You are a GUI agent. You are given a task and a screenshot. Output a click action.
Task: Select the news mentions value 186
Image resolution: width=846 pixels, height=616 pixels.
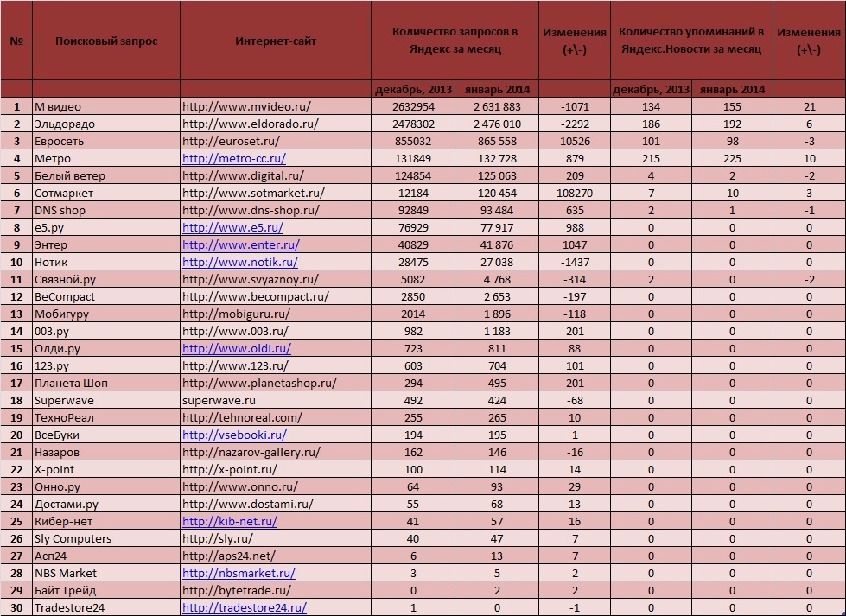click(652, 124)
